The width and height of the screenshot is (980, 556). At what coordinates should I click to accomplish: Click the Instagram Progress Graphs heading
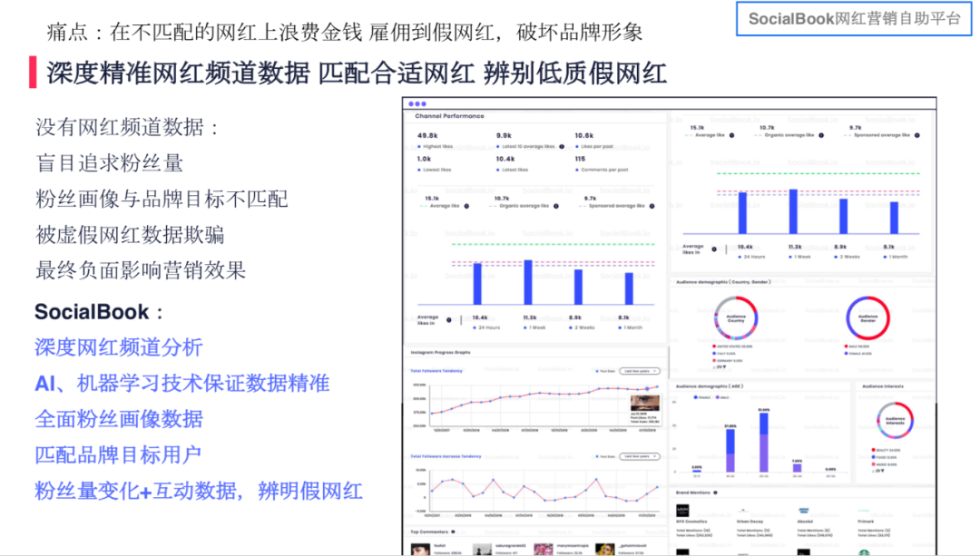coord(440,352)
